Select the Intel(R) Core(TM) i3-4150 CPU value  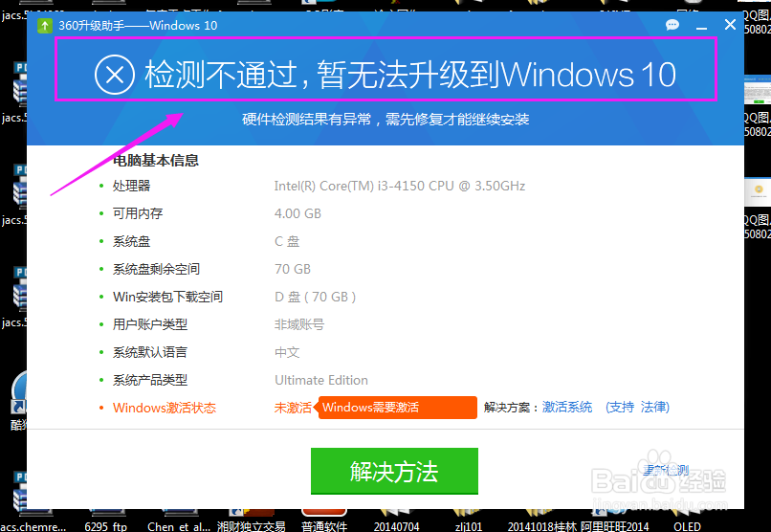pyautogui.click(x=400, y=186)
